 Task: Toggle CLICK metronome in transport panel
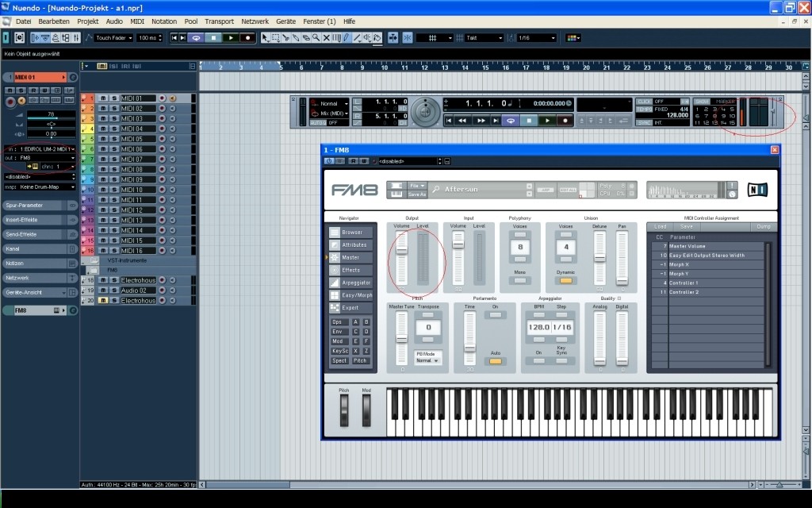coord(644,102)
